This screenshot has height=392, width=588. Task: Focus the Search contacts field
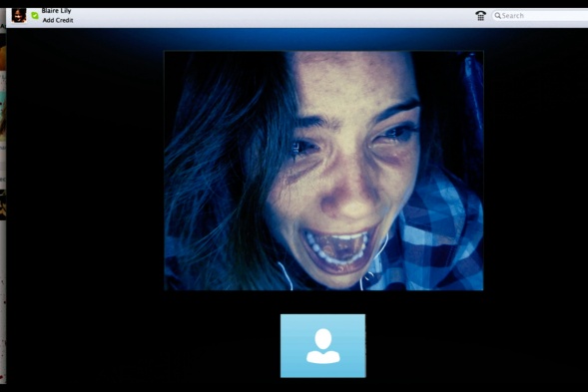pyautogui.click(x=540, y=15)
